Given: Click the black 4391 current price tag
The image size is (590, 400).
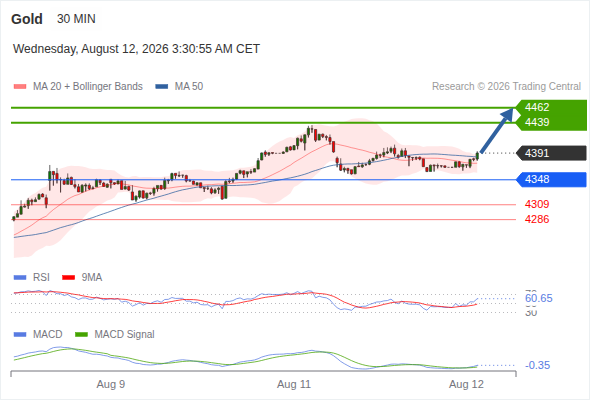Looking at the screenshot, I should pyautogui.click(x=551, y=153).
